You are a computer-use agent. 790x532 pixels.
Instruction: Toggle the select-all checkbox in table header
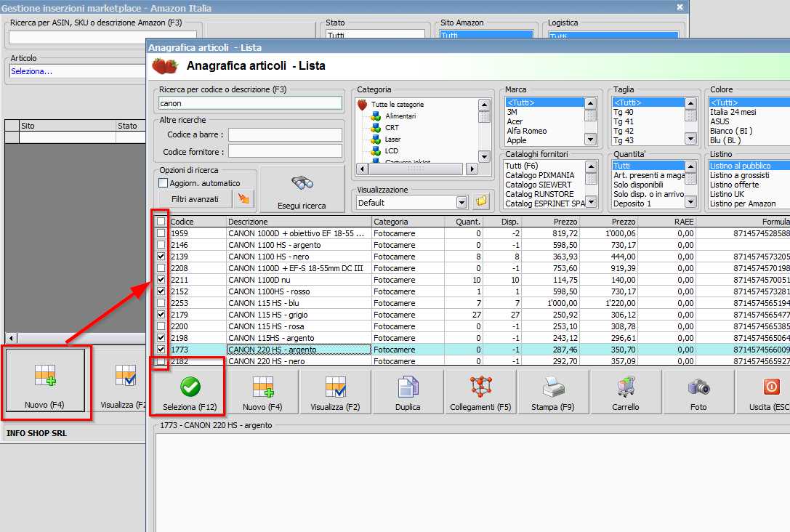click(x=161, y=221)
